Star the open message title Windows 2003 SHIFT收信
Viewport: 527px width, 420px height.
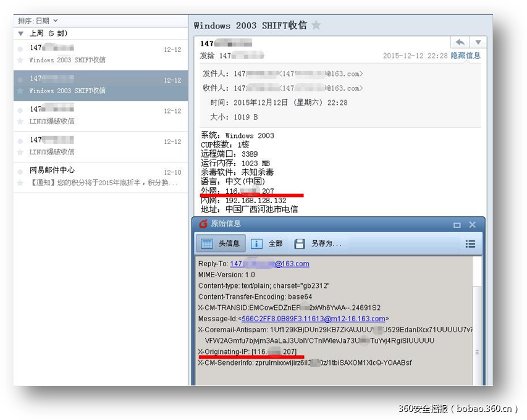point(316,25)
